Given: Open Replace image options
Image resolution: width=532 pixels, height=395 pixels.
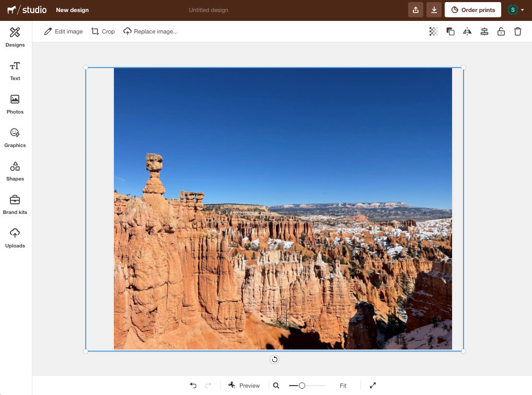Looking at the screenshot, I should tap(151, 31).
